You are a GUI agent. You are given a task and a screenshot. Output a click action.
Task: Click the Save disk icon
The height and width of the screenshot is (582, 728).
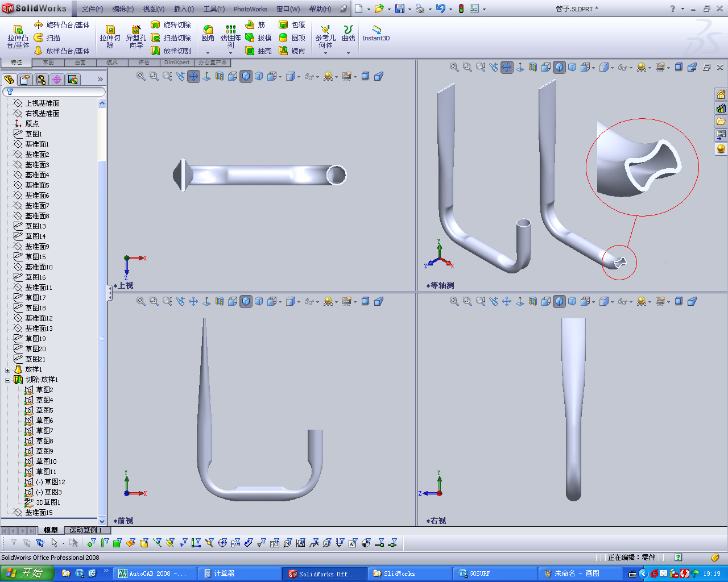399,9
